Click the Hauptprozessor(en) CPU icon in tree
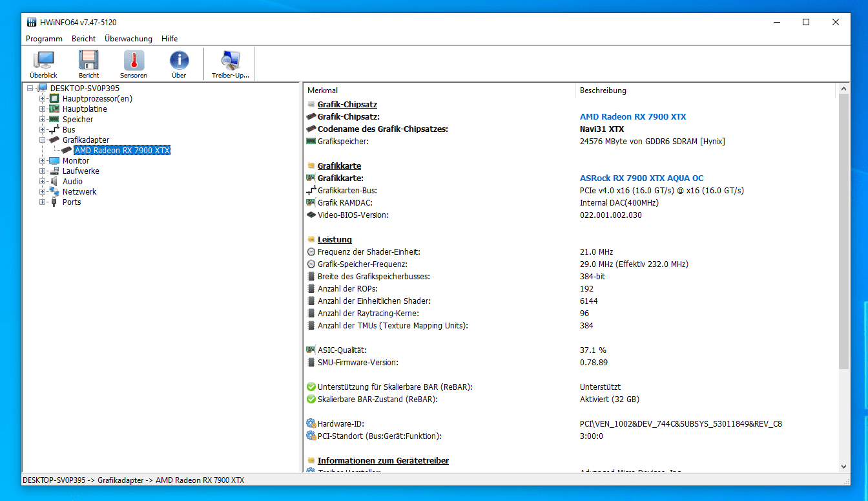868x501 pixels. (x=54, y=99)
